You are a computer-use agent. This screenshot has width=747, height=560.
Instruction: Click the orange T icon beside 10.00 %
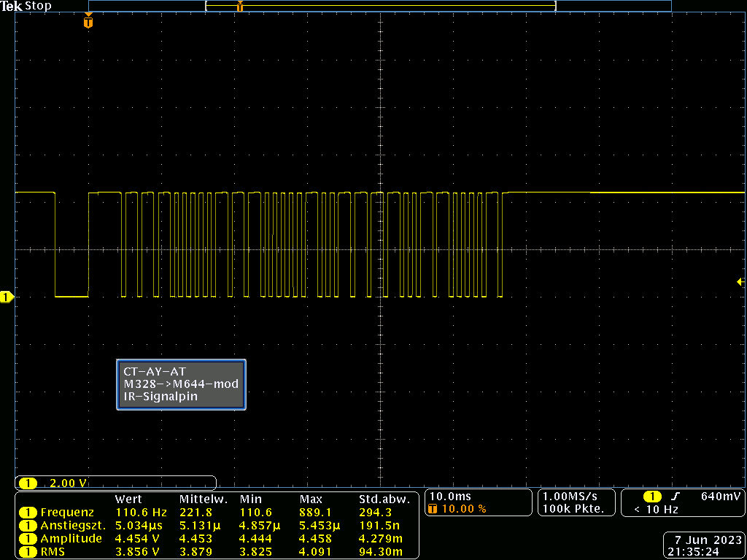[x=433, y=508]
